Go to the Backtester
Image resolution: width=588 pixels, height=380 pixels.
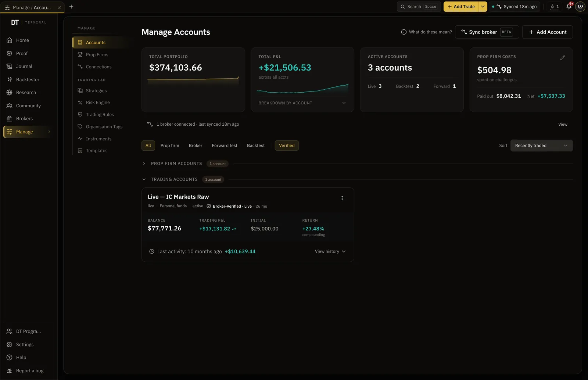(28, 79)
